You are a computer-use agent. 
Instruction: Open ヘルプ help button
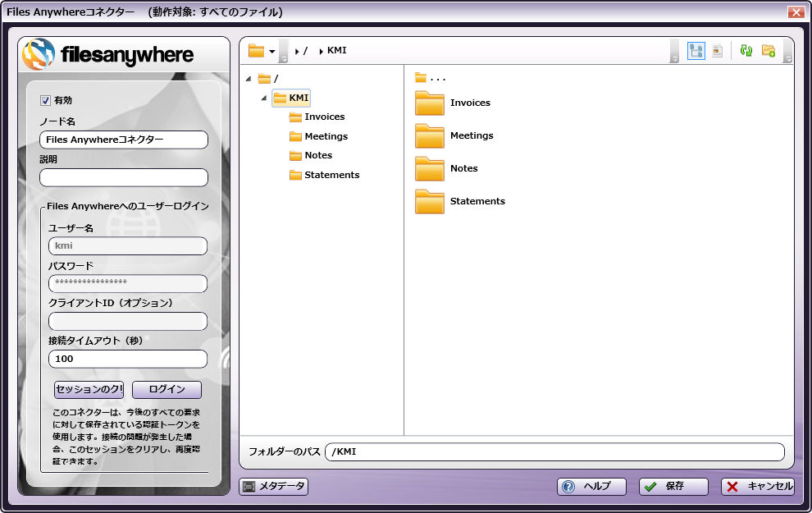point(591,487)
